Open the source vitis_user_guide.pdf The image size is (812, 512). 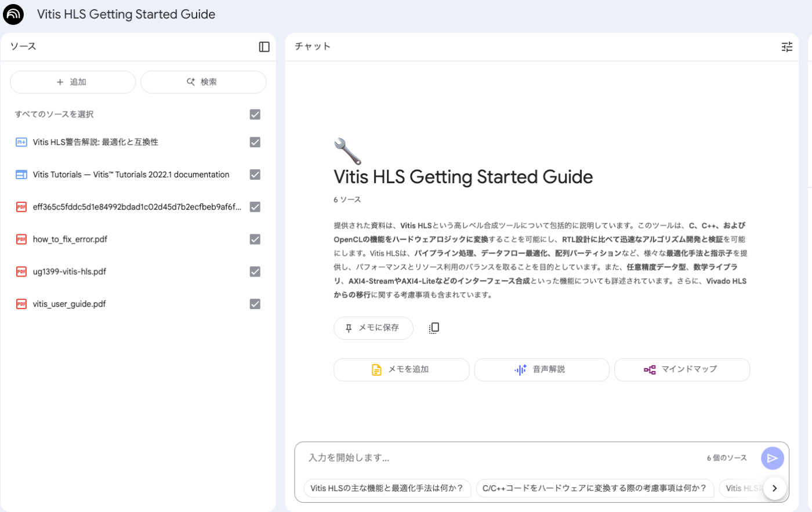pyautogui.click(x=70, y=304)
